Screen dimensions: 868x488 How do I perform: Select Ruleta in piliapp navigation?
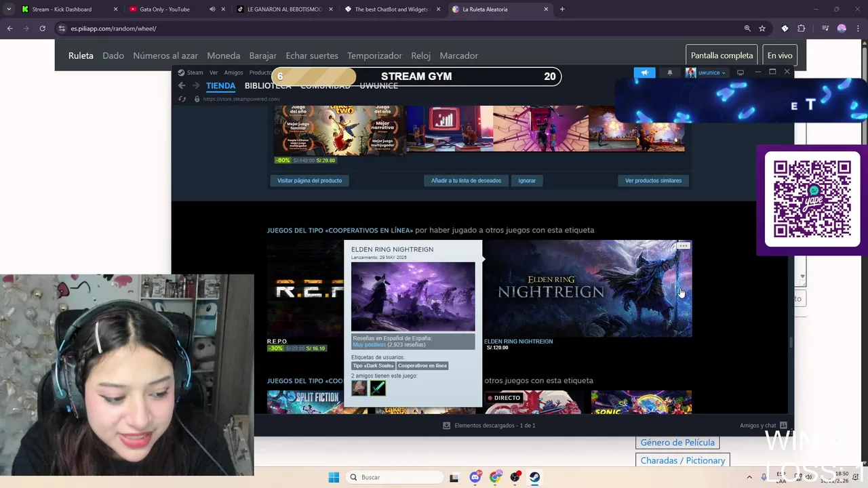pyautogui.click(x=81, y=56)
